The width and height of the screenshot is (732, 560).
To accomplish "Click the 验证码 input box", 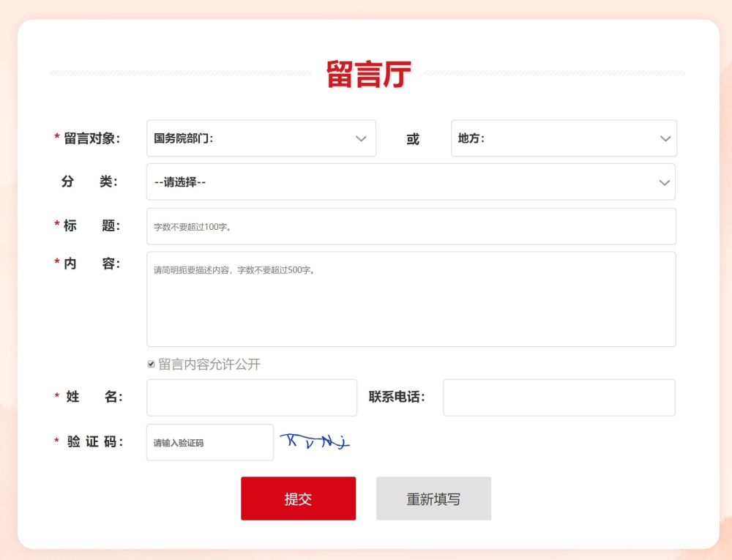I will (209, 443).
